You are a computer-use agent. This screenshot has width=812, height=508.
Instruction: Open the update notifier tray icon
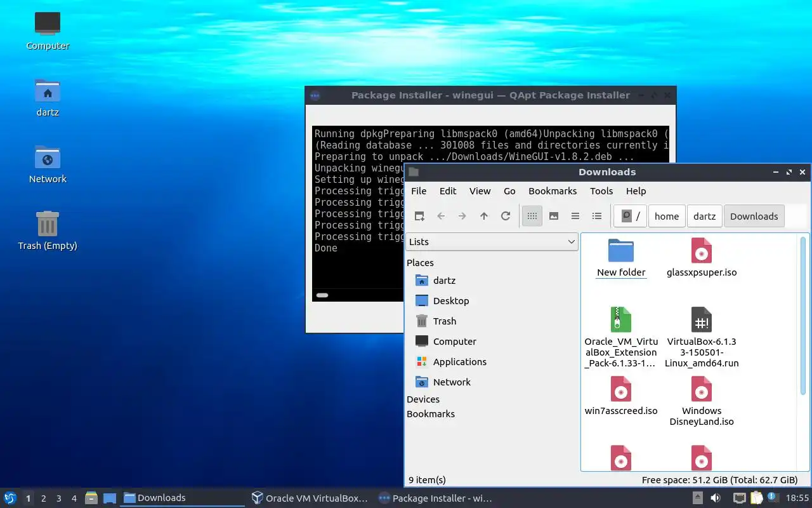pyautogui.click(x=772, y=497)
